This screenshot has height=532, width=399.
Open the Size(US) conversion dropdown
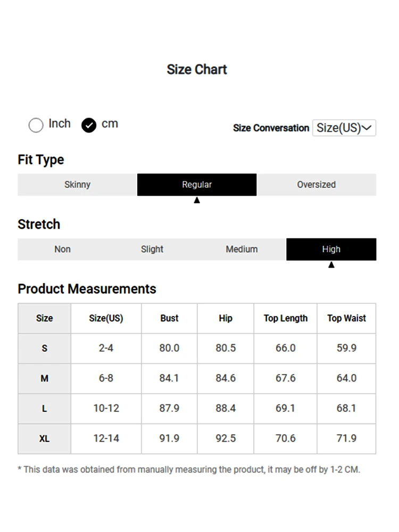(344, 128)
